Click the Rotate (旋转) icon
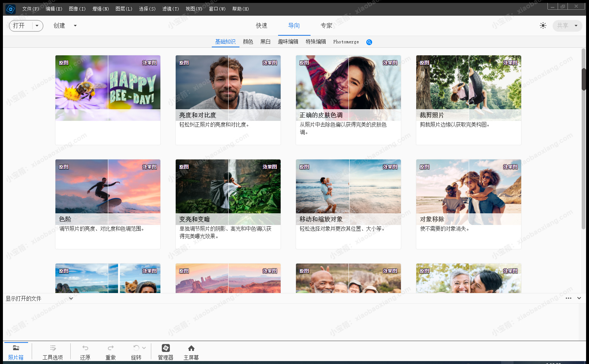 coord(136,348)
